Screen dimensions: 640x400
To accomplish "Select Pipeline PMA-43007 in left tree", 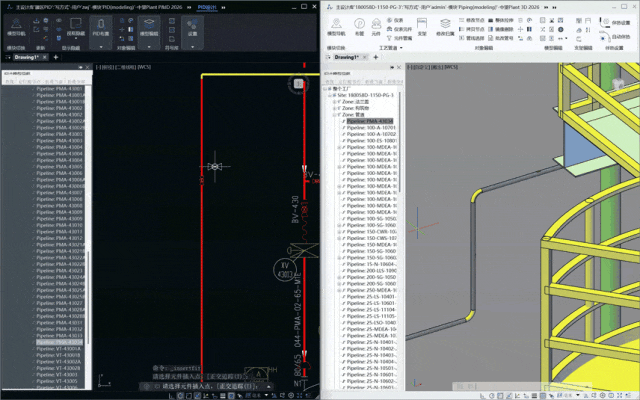I will pyautogui.click(x=59, y=193).
